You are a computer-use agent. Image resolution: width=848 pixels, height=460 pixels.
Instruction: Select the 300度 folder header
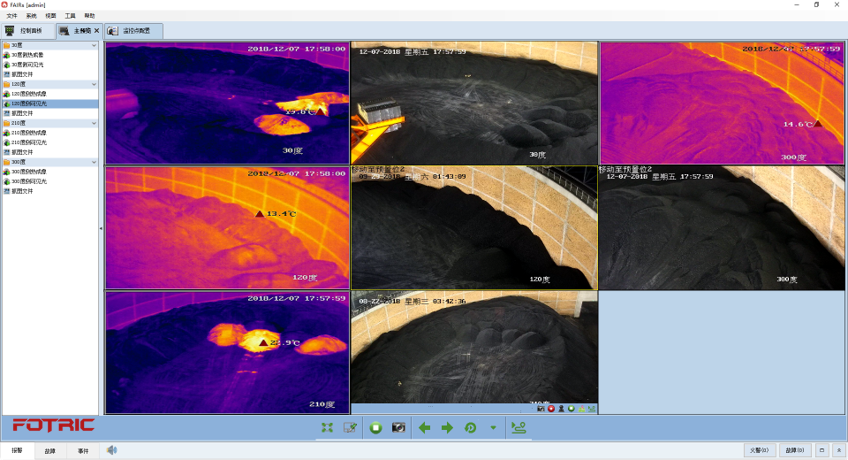click(50, 162)
